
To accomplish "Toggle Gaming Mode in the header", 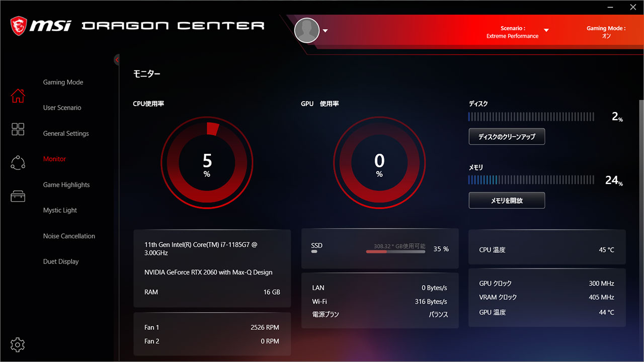I will tap(606, 32).
